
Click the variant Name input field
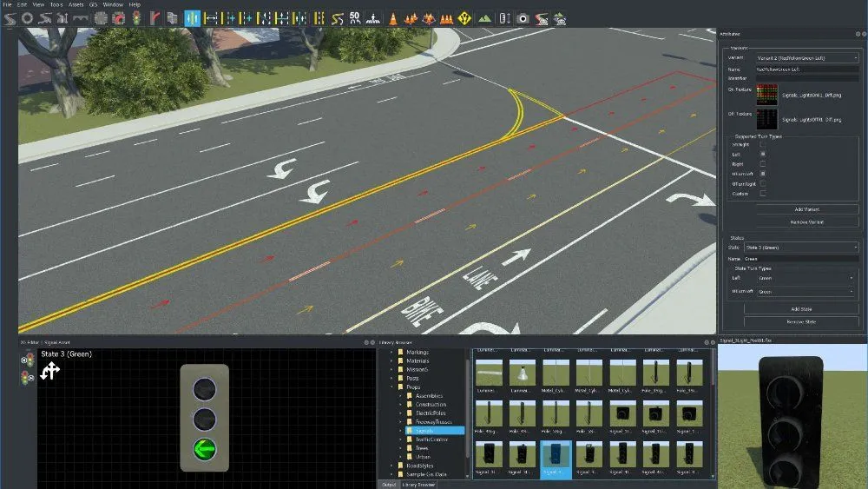click(806, 69)
